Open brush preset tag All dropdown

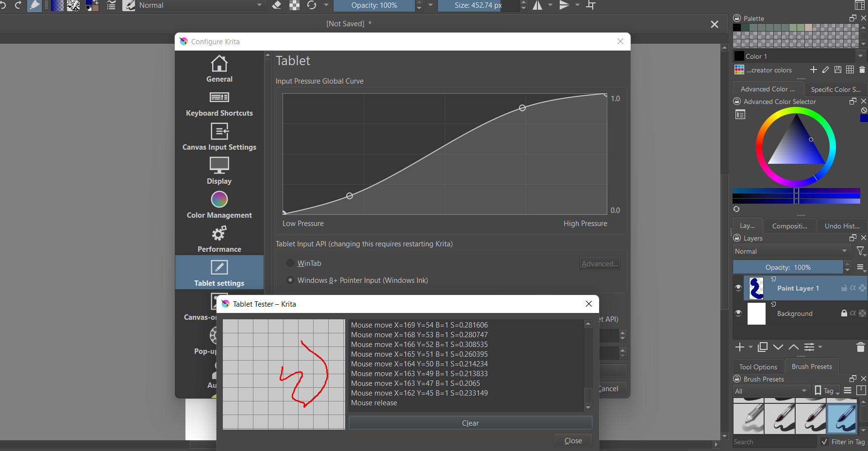[771, 391]
